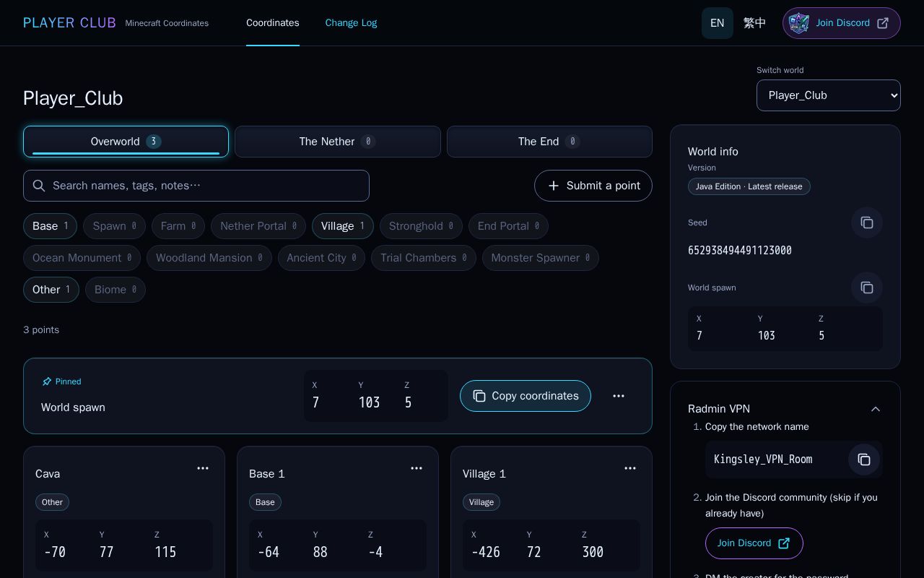Copy the Kingsley_VPN_Room network name
The width and height of the screenshot is (924, 578).
pyautogui.click(x=864, y=460)
